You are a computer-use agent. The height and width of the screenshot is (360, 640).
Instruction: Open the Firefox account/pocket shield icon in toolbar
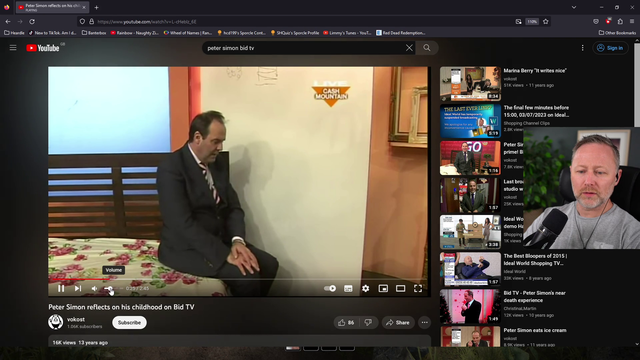coord(596,22)
